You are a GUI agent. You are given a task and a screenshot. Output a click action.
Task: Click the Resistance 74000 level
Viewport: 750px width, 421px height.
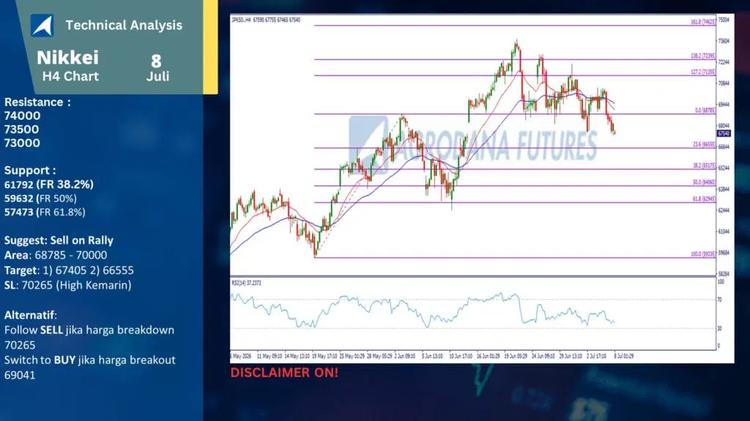(22, 116)
